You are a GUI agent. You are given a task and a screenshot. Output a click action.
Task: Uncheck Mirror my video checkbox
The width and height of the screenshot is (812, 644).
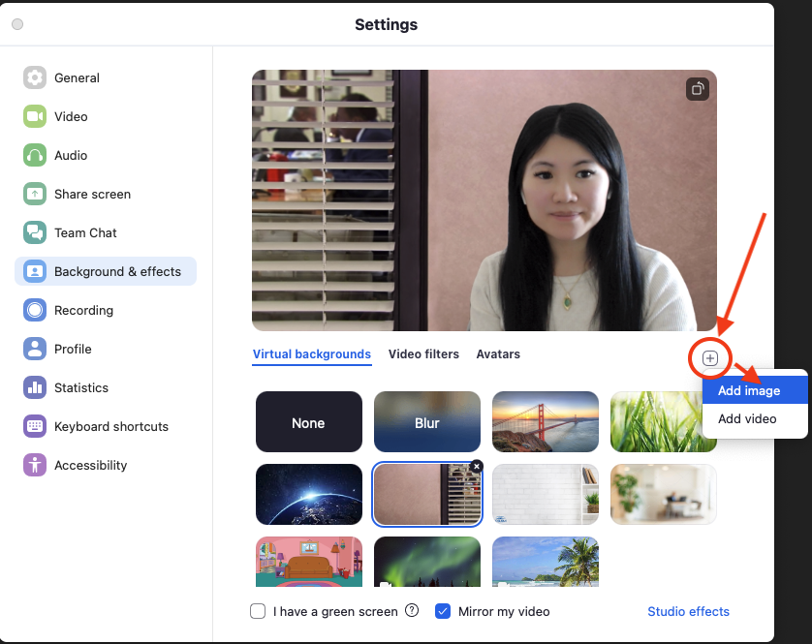pos(443,611)
